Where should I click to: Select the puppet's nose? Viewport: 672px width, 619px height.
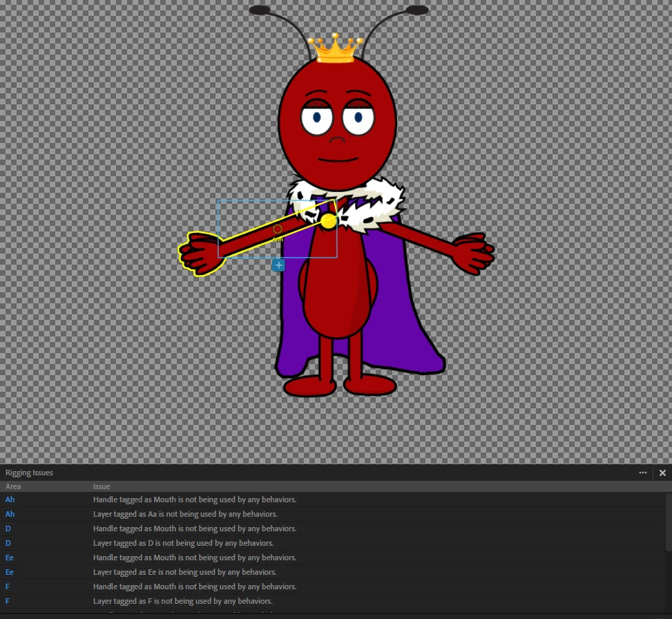point(337,140)
